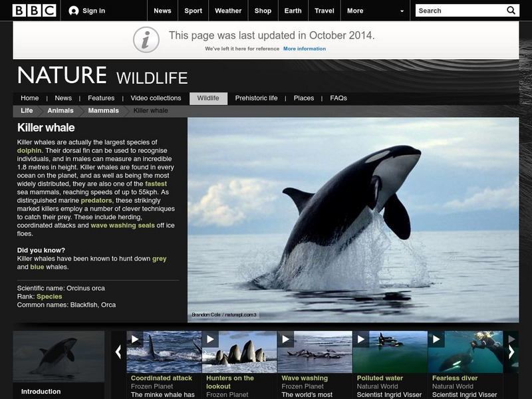Image resolution: width=532 pixels, height=399 pixels.
Task: Expand the More menu dropdown arrow
Action: click(x=402, y=11)
